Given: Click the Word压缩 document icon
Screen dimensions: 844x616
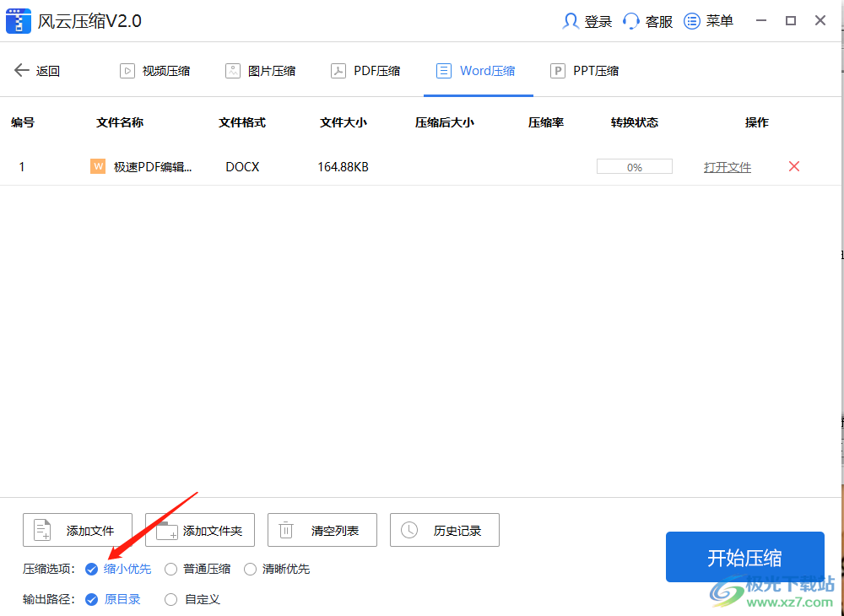Looking at the screenshot, I should click(444, 71).
